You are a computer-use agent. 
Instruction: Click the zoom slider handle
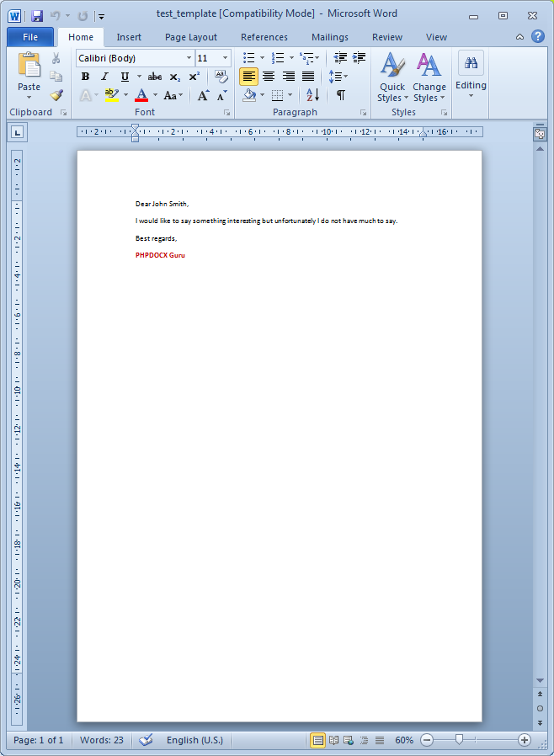(x=459, y=739)
